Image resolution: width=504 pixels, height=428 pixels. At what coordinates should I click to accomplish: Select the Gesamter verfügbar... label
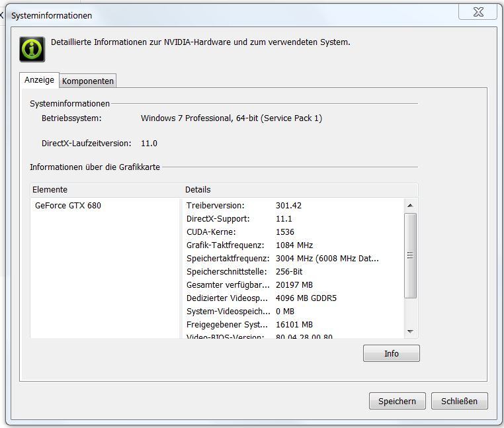[228, 285]
